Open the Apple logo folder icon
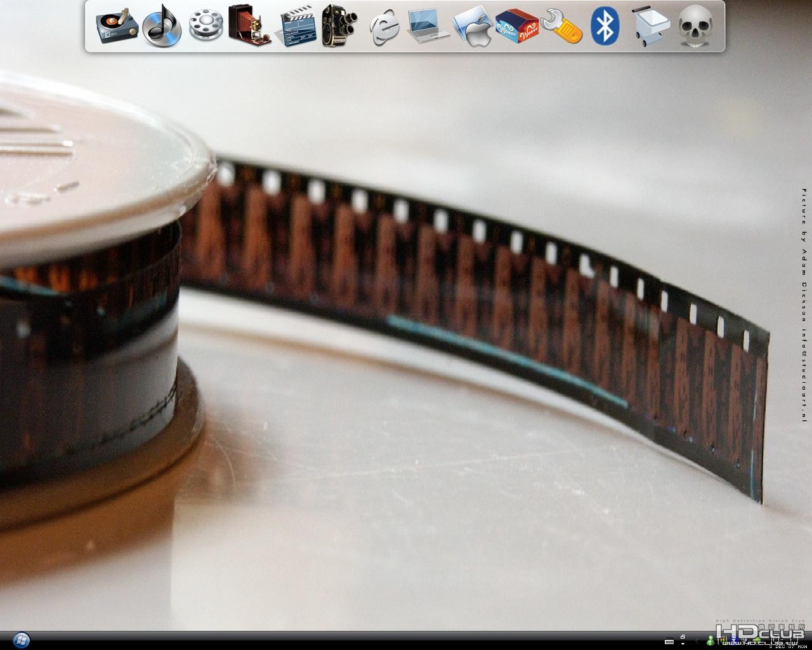This screenshot has width=812, height=650. click(473, 26)
